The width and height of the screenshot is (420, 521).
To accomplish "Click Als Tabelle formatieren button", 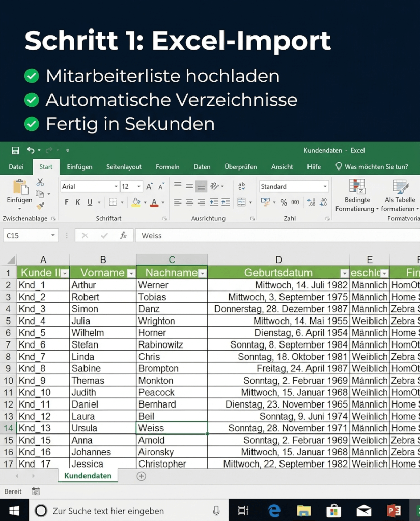I will tap(400, 195).
